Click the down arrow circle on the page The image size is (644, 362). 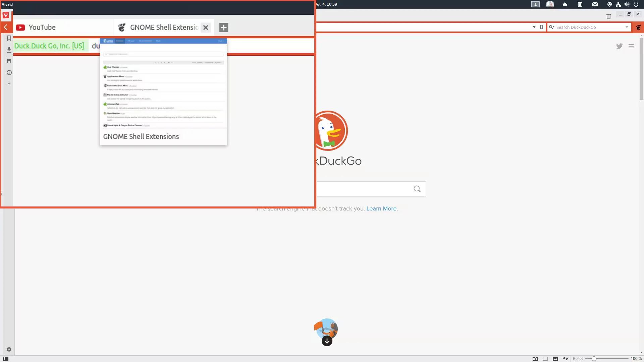pyautogui.click(x=327, y=341)
